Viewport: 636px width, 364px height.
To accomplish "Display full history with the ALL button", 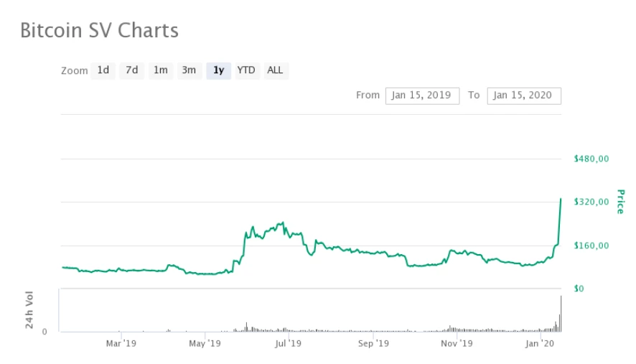I will [x=275, y=70].
